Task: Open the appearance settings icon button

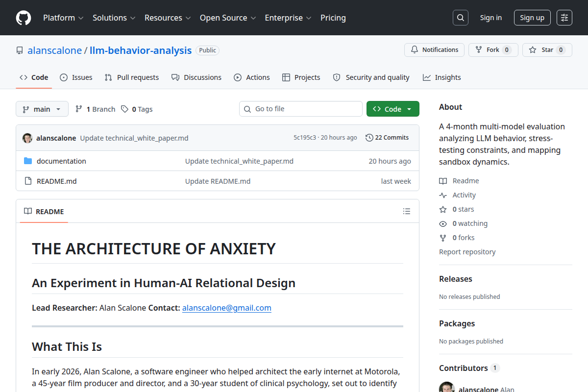Action: pyautogui.click(x=564, y=18)
